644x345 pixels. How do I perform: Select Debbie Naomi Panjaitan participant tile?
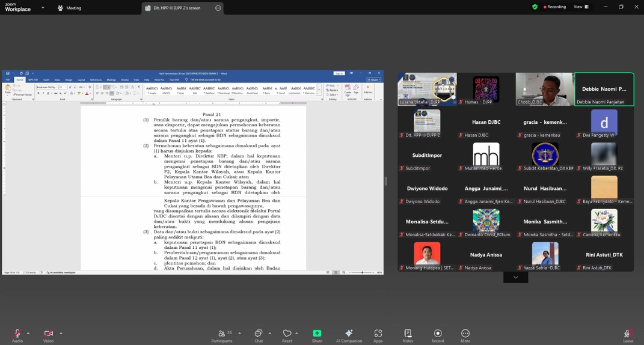[x=604, y=89]
